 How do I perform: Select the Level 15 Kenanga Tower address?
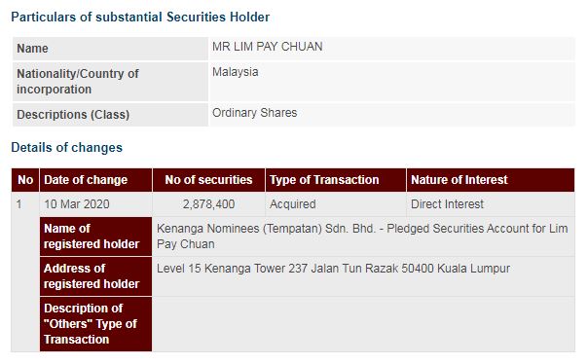[x=333, y=269]
